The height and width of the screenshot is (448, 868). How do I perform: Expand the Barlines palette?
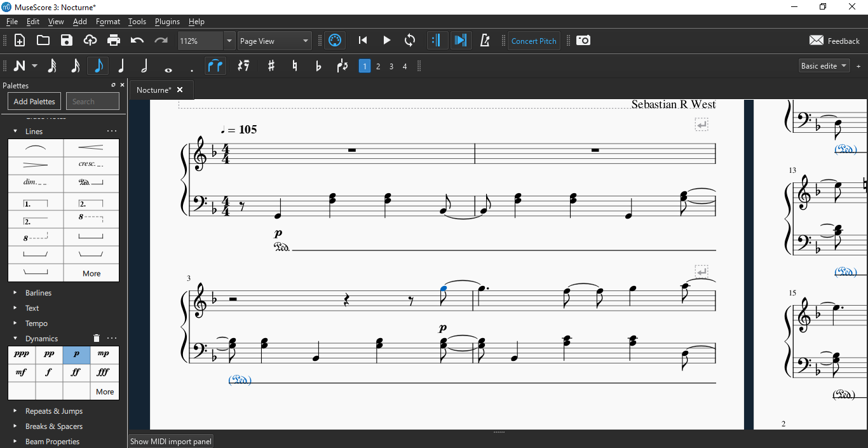pos(15,293)
